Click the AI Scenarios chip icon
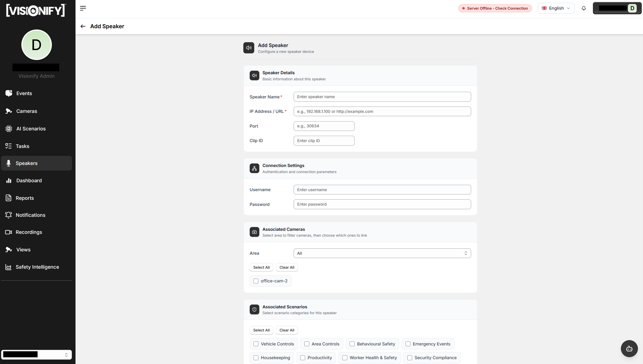643x364 pixels. click(x=9, y=129)
